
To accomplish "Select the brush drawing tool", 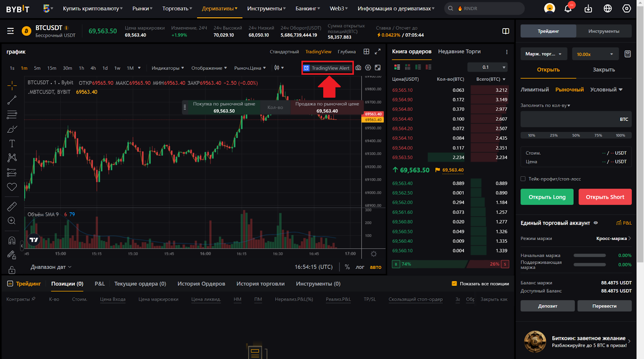I will (12, 129).
